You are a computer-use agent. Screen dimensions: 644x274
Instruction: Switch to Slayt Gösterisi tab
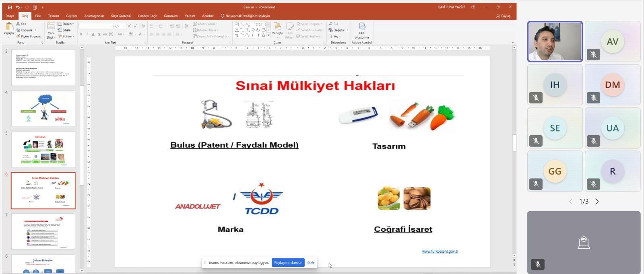pos(121,16)
